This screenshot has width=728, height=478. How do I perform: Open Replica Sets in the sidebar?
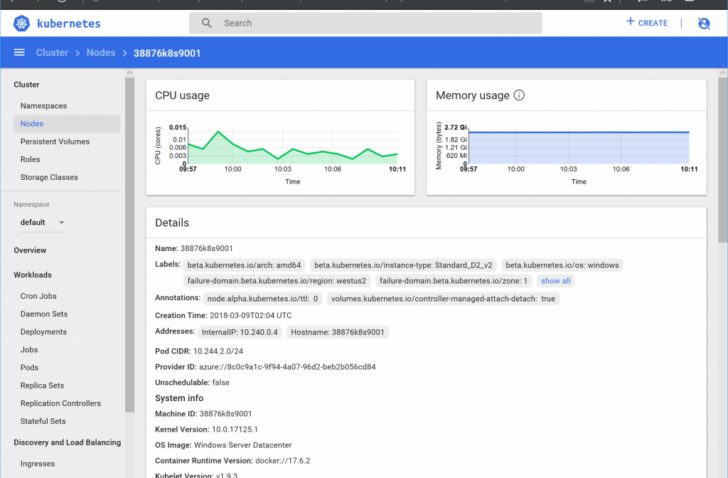[x=42, y=385]
